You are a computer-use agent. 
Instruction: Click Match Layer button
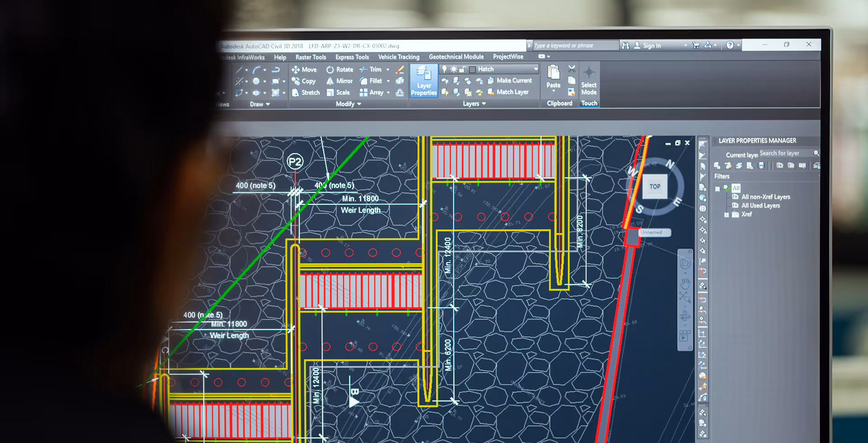pyautogui.click(x=508, y=92)
